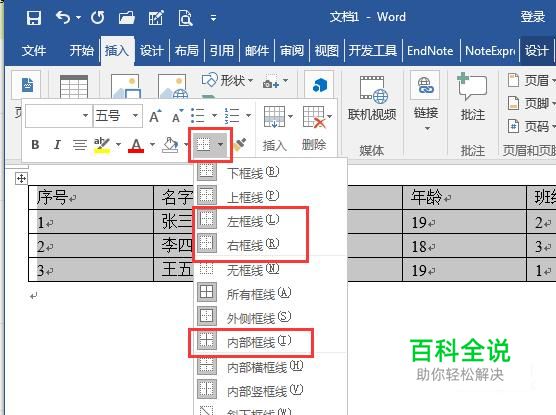Click the paragraph alignment icon

point(79,145)
